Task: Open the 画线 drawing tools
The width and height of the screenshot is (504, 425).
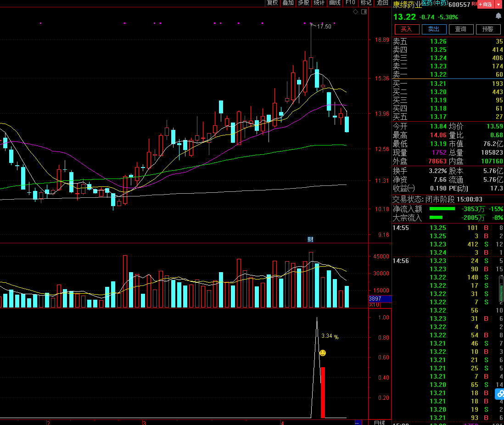Action: coord(335,3)
